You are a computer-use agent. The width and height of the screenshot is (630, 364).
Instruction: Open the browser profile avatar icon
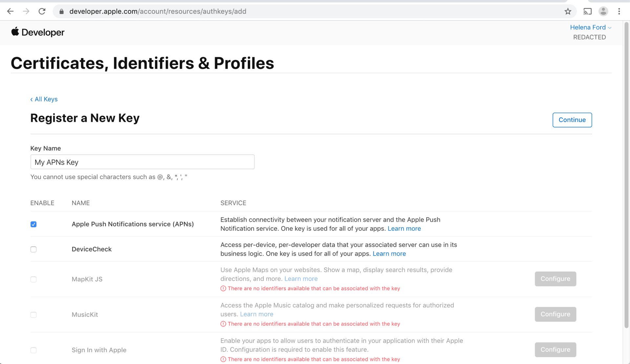click(x=603, y=11)
